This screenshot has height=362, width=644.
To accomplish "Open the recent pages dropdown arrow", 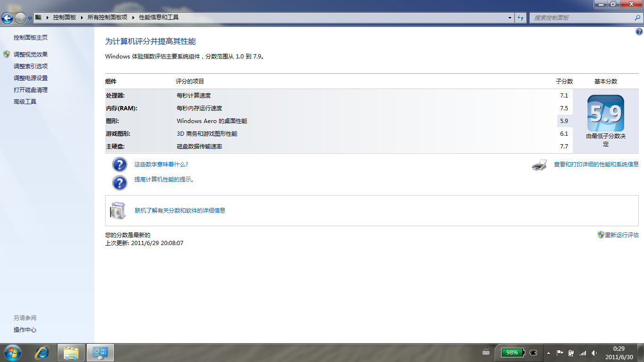I will coord(30,18).
